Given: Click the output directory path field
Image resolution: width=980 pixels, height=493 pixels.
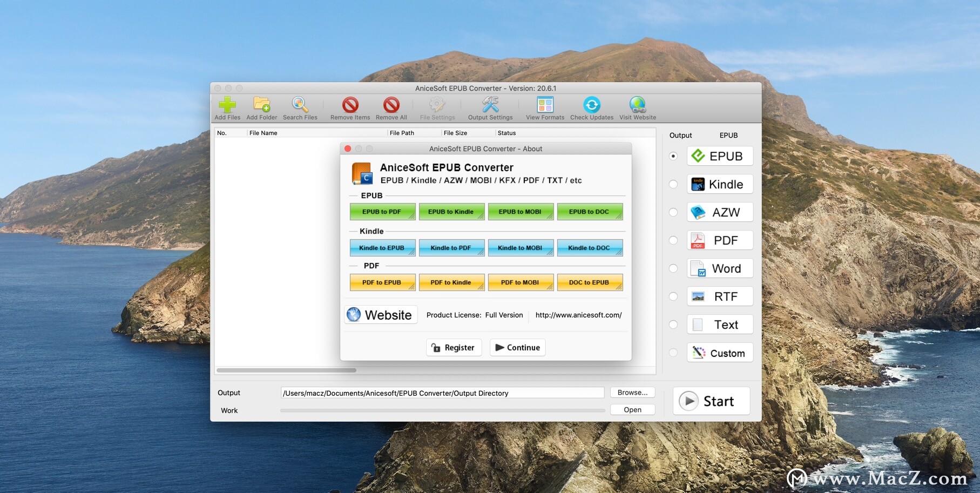Looking at the screenshot, I should 442,393.
